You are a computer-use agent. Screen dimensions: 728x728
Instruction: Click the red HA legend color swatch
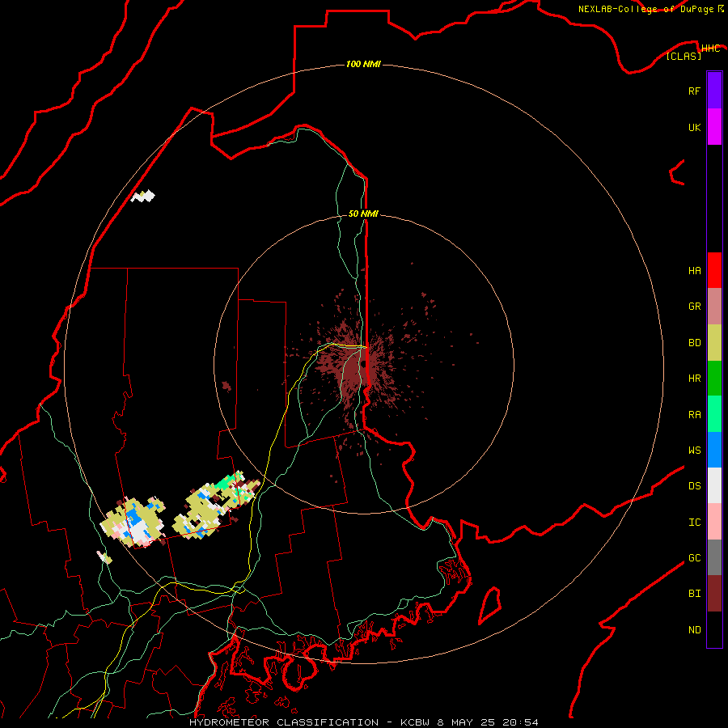(714, 270)
